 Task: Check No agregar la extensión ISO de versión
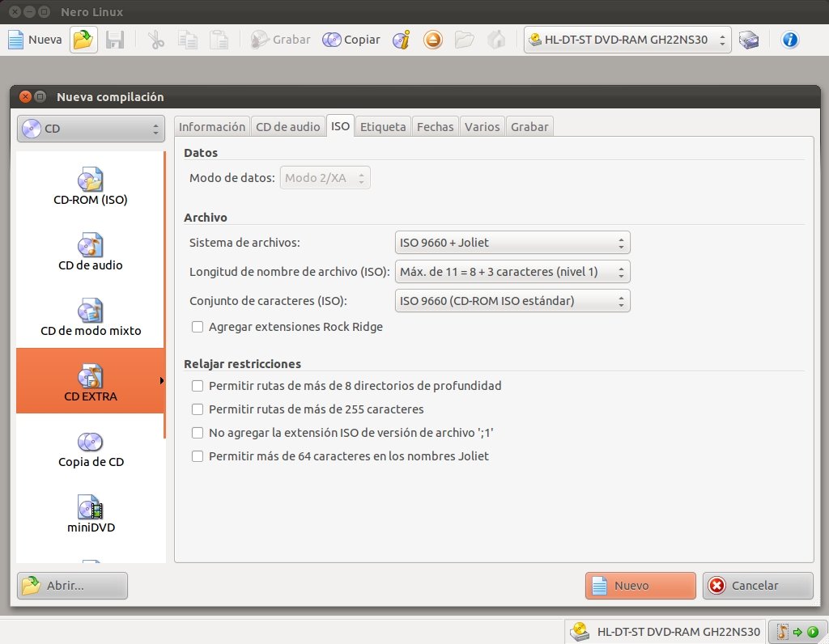click(198, 433)
